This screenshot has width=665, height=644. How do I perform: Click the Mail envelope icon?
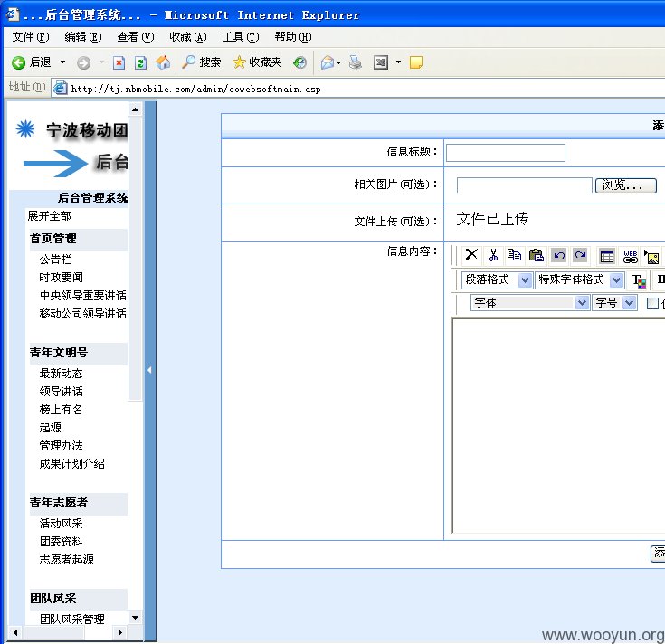point(327,62)
